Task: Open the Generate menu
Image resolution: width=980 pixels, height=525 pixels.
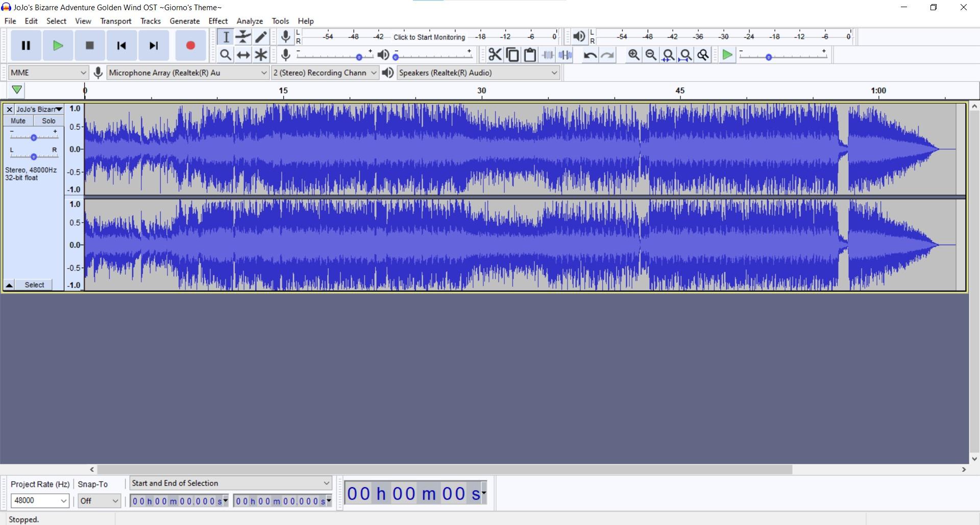Action: [x=185, y=21]
